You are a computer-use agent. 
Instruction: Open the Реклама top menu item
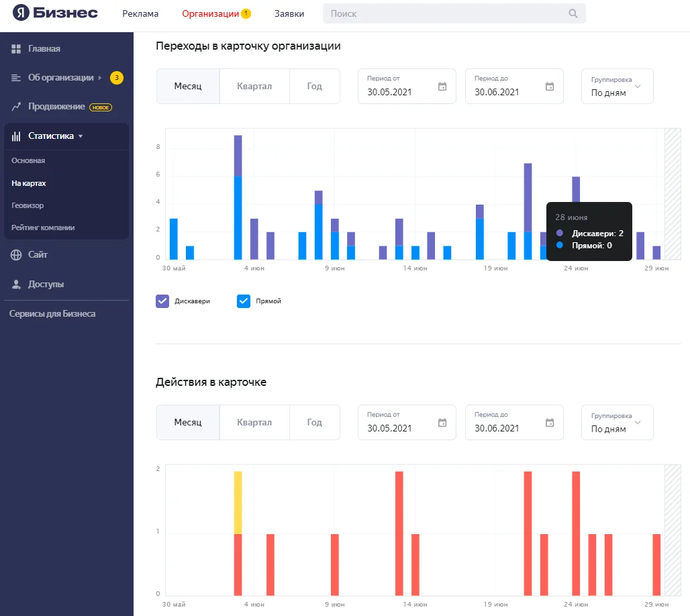click(x=140, y=13)
